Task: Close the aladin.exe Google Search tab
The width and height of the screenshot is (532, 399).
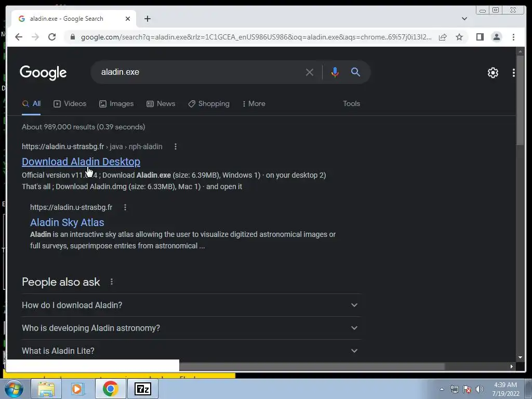Action: 128,19
